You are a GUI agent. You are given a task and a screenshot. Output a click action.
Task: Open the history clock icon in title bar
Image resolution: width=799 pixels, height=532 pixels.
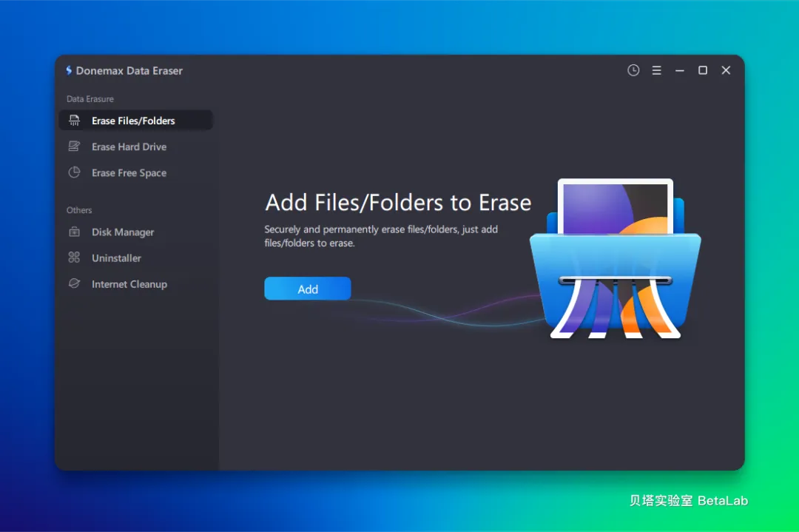[x=633, y=70]
